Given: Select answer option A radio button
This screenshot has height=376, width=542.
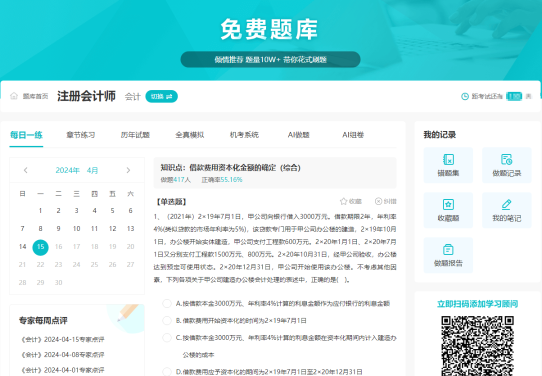Looking at the screenshot, I should 167,303.
